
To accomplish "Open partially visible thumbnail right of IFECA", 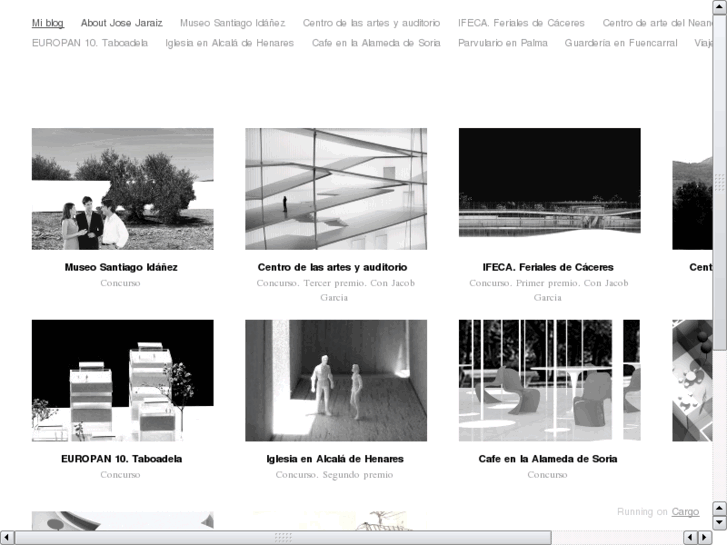I will (x=692, y=203).
